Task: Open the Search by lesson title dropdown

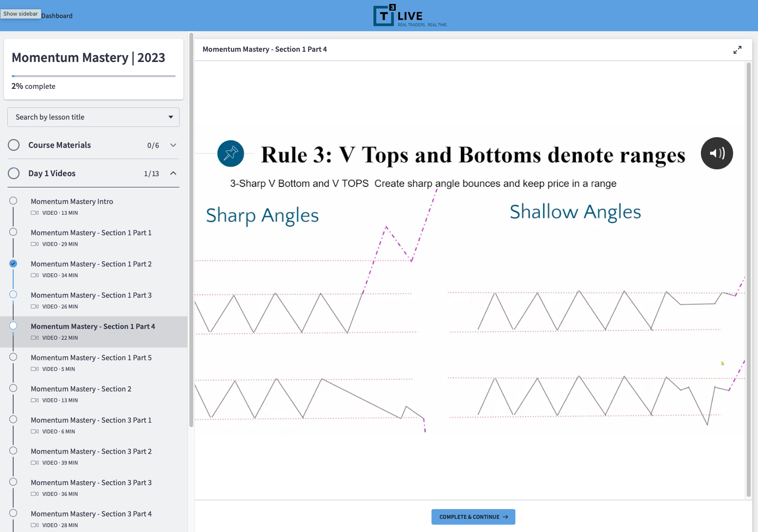Action: point(93,117)
